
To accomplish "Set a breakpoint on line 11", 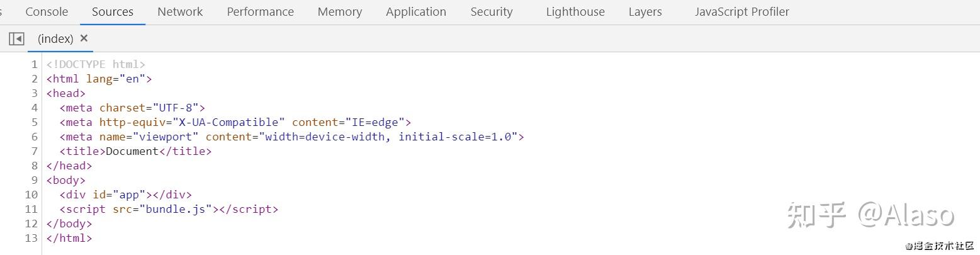I will [31, 209].
